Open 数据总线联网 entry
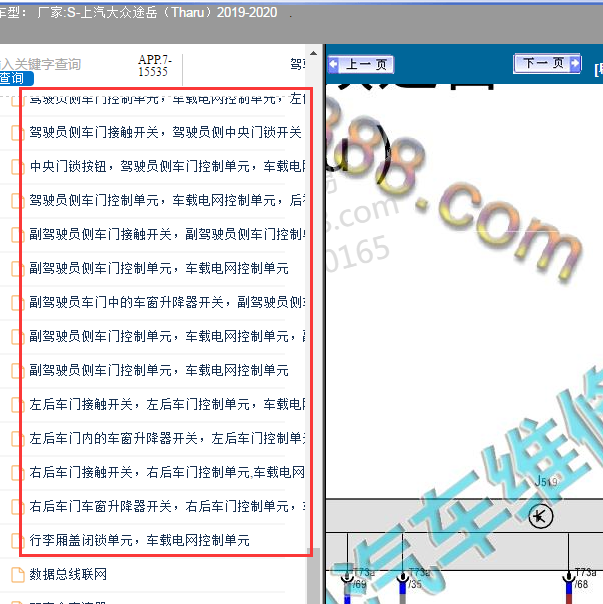Viewport: 603px width, 604px height. tap(68, 574)
